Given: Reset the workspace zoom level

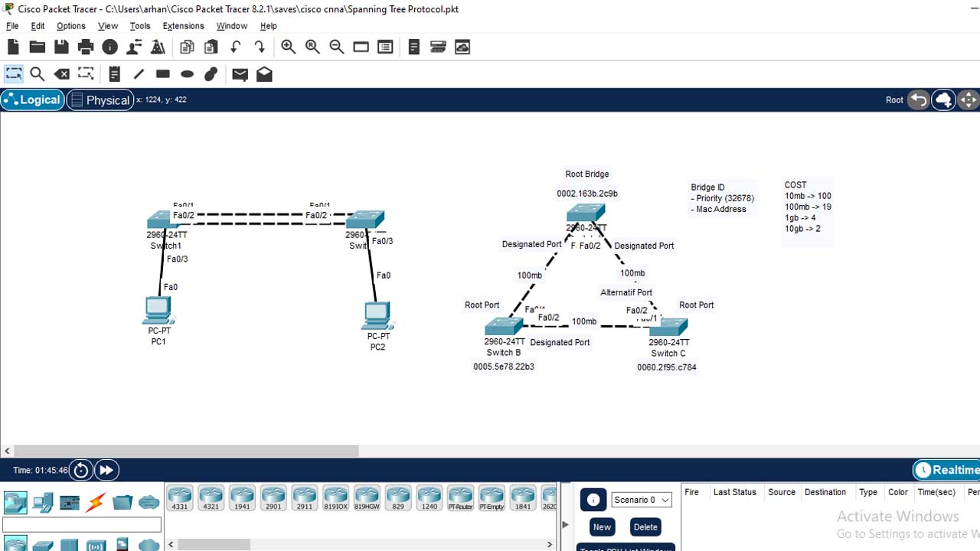Looking at the screenshot, I should click(x=312, y=47).
